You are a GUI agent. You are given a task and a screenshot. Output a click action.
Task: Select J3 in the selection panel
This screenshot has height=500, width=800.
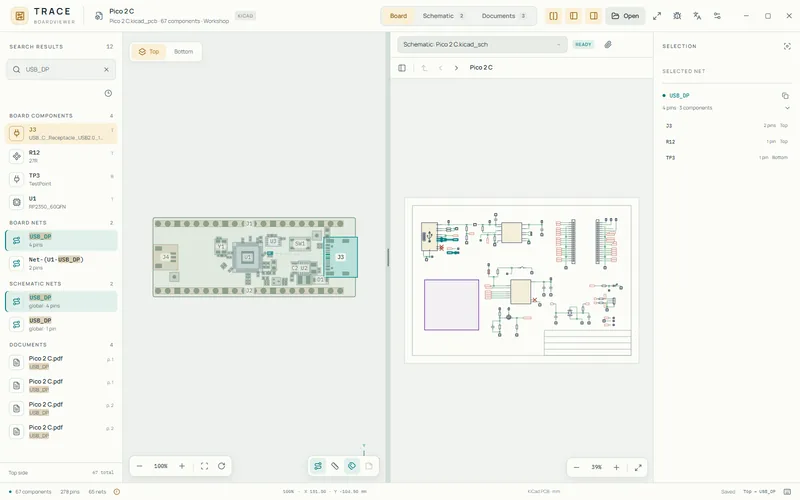tap(727, 126)
